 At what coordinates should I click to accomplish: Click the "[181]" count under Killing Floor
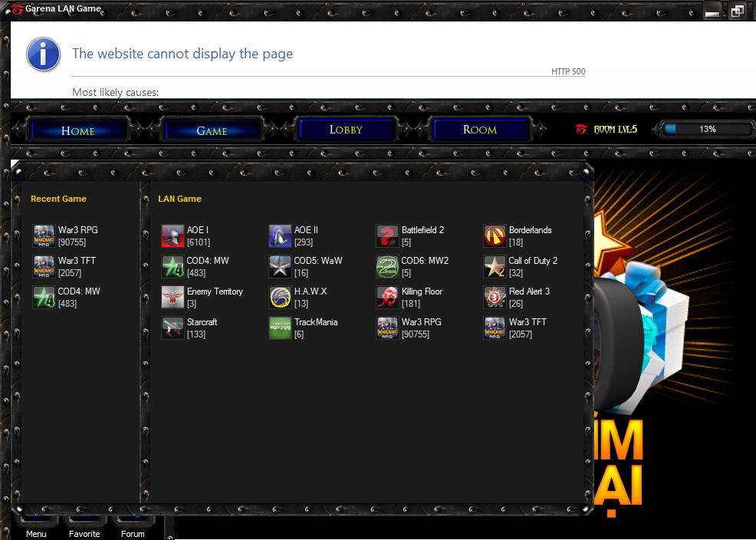tap(411, 304)
